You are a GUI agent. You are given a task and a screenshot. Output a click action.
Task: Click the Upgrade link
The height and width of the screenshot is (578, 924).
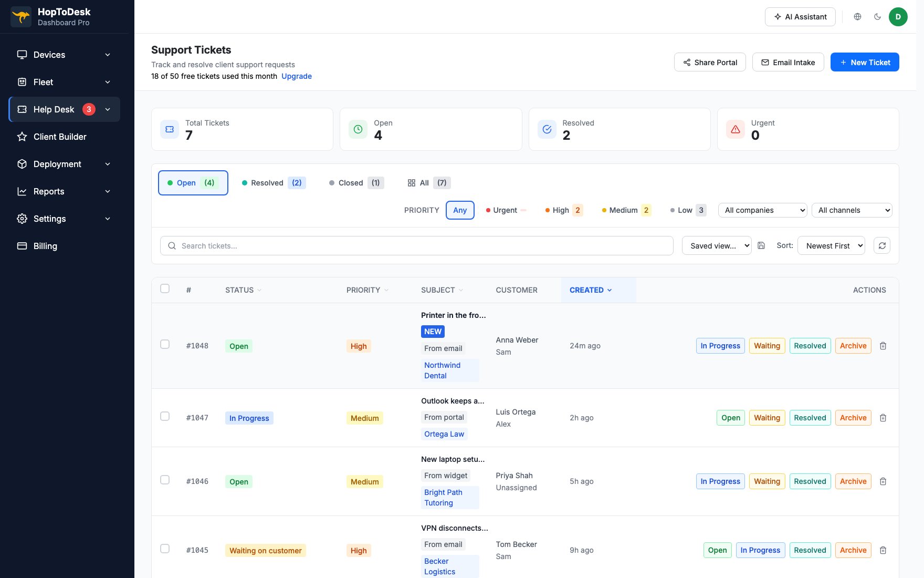pos(297,76)
